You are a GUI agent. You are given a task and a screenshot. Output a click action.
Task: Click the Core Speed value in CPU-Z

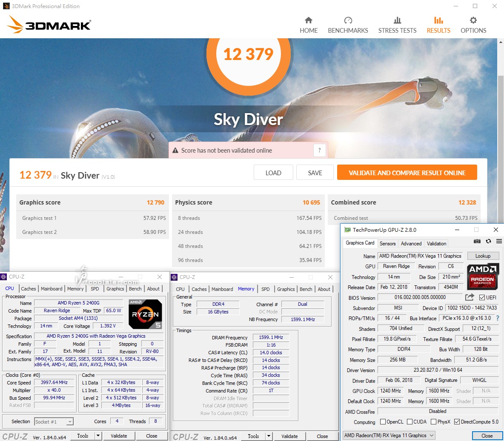click(54, 382)
